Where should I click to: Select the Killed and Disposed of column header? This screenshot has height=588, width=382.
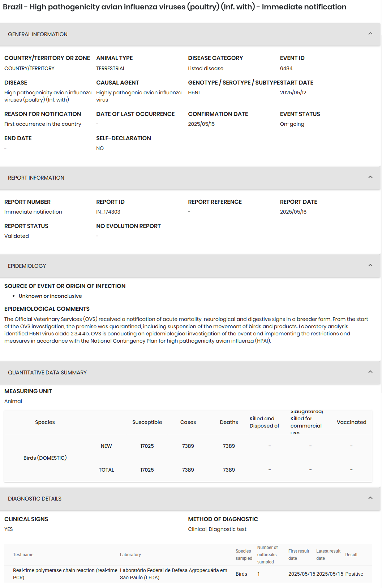(265, 422)
